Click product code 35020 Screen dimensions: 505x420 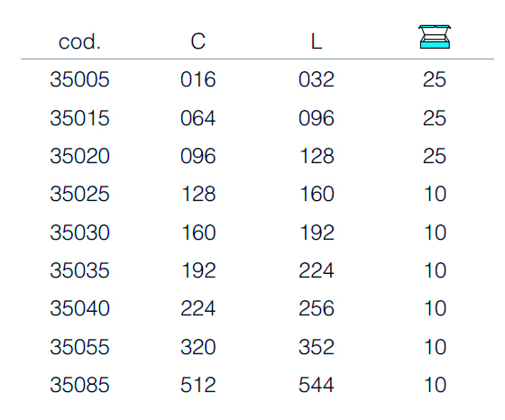tap(79, 156)
